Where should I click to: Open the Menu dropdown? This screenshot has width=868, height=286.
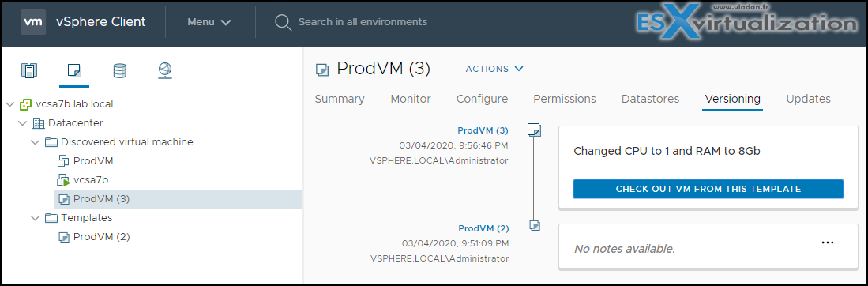(x=209, y=22)
